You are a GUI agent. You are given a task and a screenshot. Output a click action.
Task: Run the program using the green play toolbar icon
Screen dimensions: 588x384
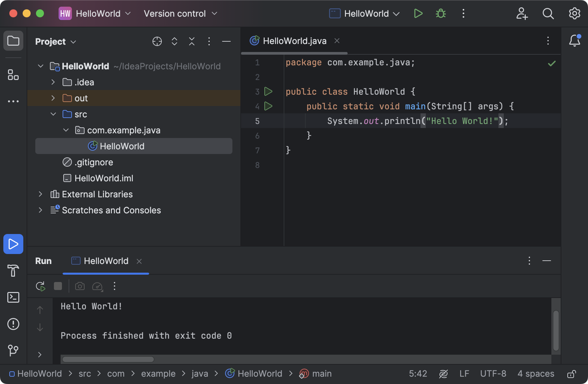tap(418, 13)
